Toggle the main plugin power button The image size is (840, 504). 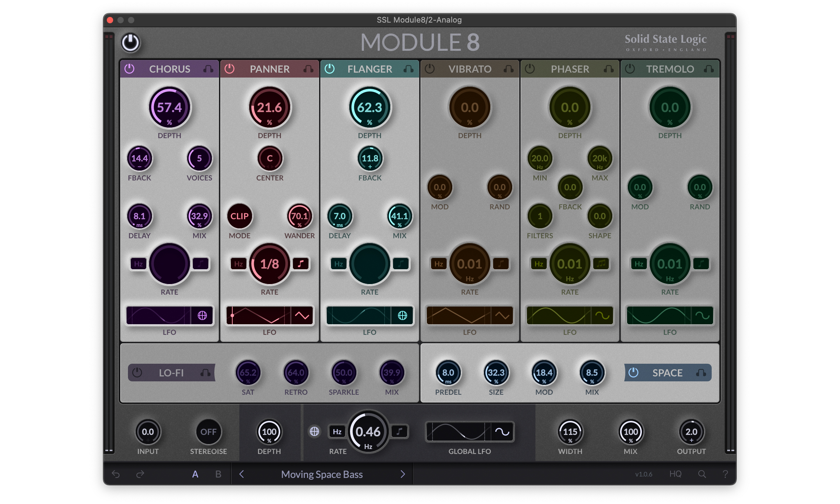click(130, 43)
